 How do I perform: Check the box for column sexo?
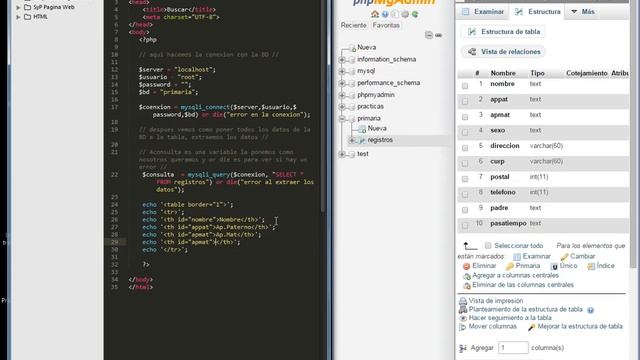pos(465,132)
